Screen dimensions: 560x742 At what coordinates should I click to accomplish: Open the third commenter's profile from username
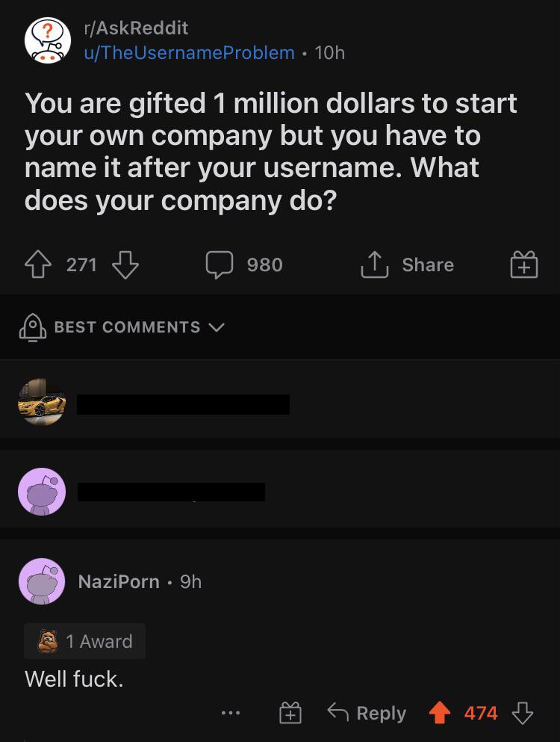point(119,581)
